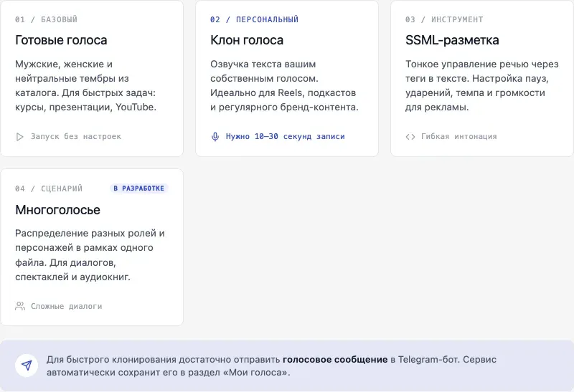Screen dimensions: 574x392
Task: Open the Клон голоса card title
Action: click(x=247, y=40)
